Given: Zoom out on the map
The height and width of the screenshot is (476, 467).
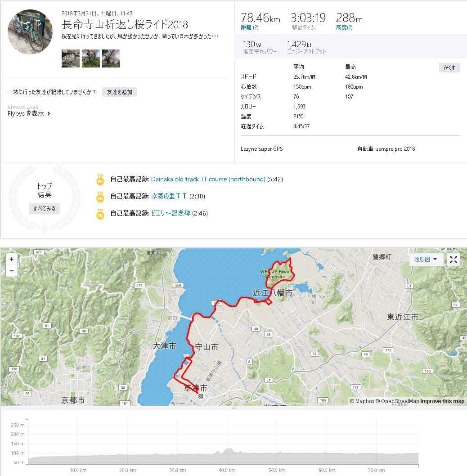Looking at the screenshot, I should pos(11,271).
